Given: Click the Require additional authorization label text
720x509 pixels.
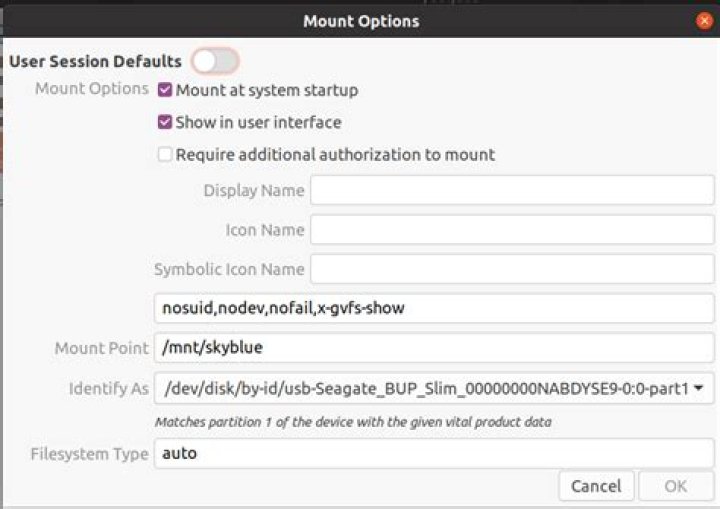Looking at the screenshot, I should point(335,154).
